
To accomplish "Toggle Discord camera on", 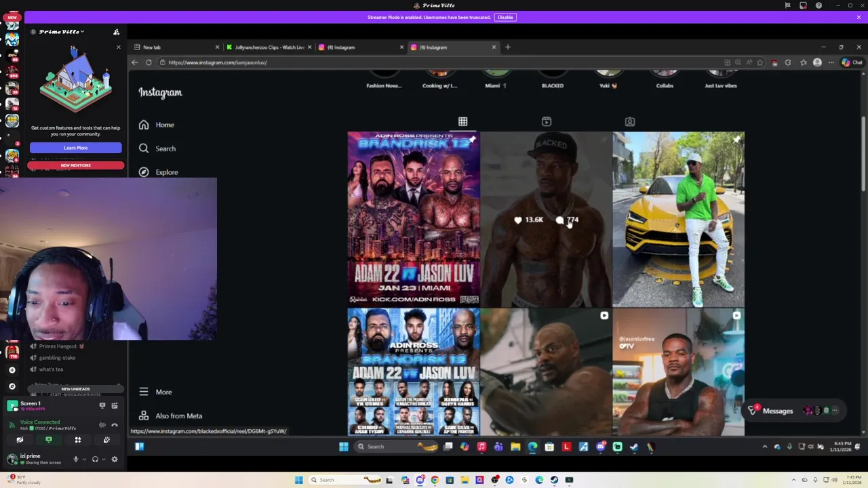I will [20, 440].
